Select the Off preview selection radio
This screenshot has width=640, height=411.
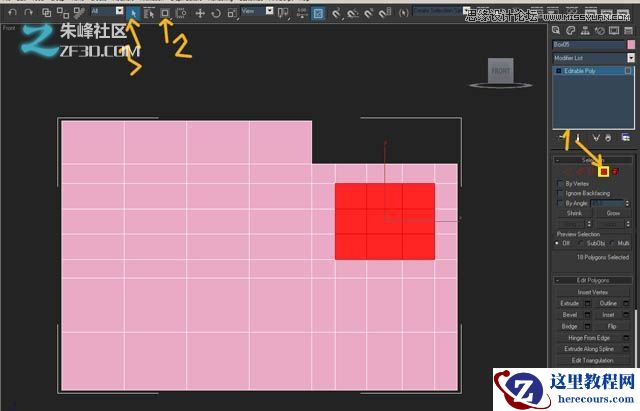pyautogui.click(x=557, y=243)
